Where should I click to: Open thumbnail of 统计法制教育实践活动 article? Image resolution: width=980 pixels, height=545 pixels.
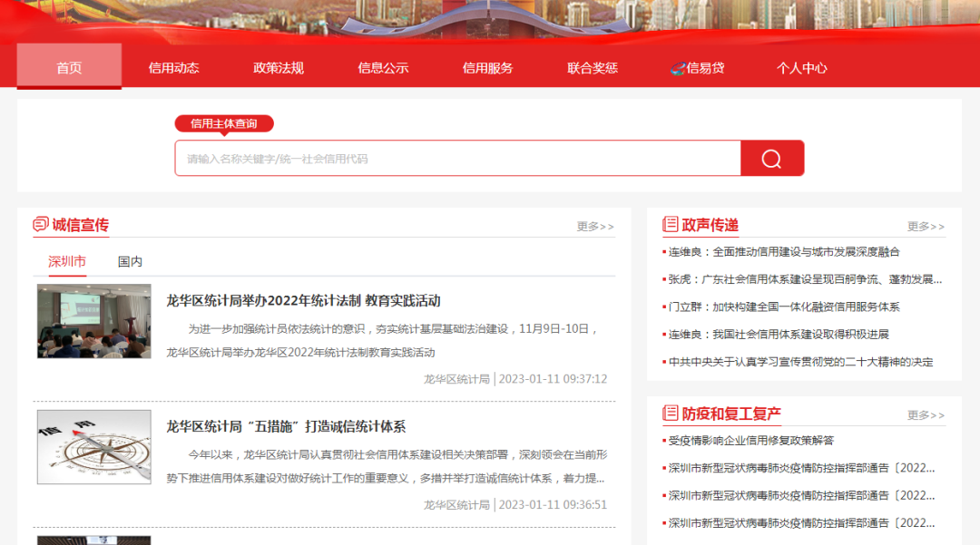pos(94,321)
